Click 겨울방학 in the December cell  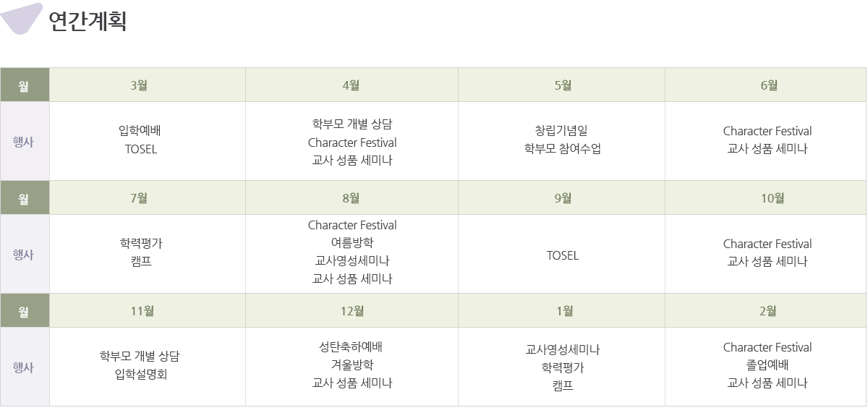click(x=352, y=365)
